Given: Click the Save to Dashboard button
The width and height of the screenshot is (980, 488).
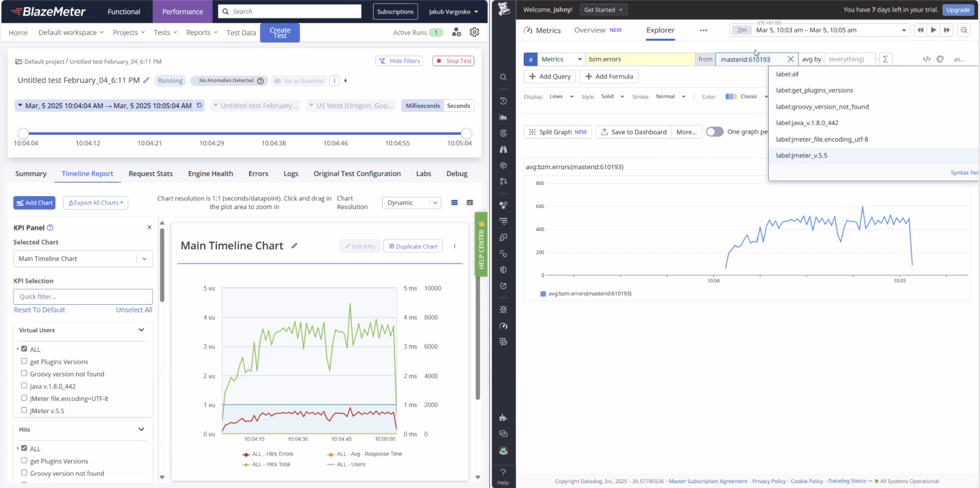Looking at the screenshot, I should [x=633, y=132].
